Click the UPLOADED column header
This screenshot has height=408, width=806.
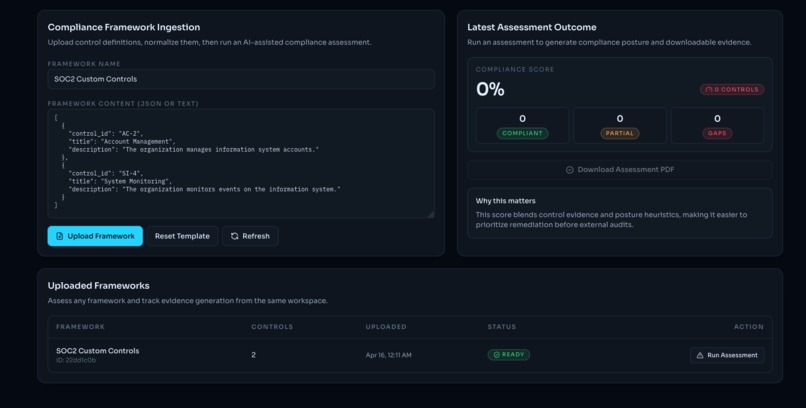click(386, 327)
